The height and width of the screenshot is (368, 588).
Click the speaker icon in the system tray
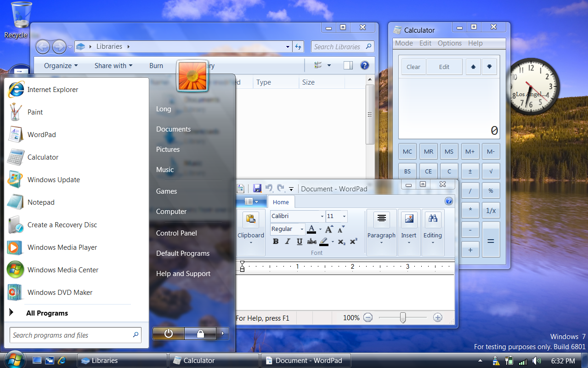coord(537,361)
